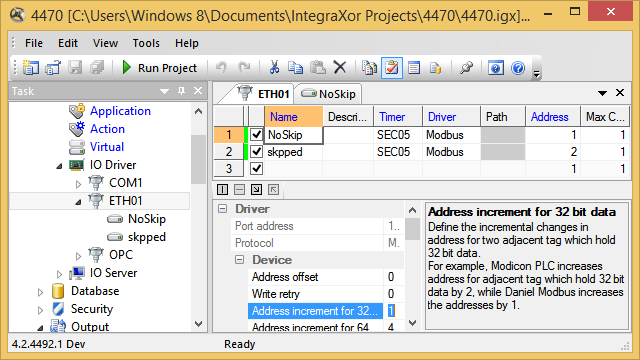Click the Address column header
This screenshot has width=640, height=360.
tap(553, 117)
